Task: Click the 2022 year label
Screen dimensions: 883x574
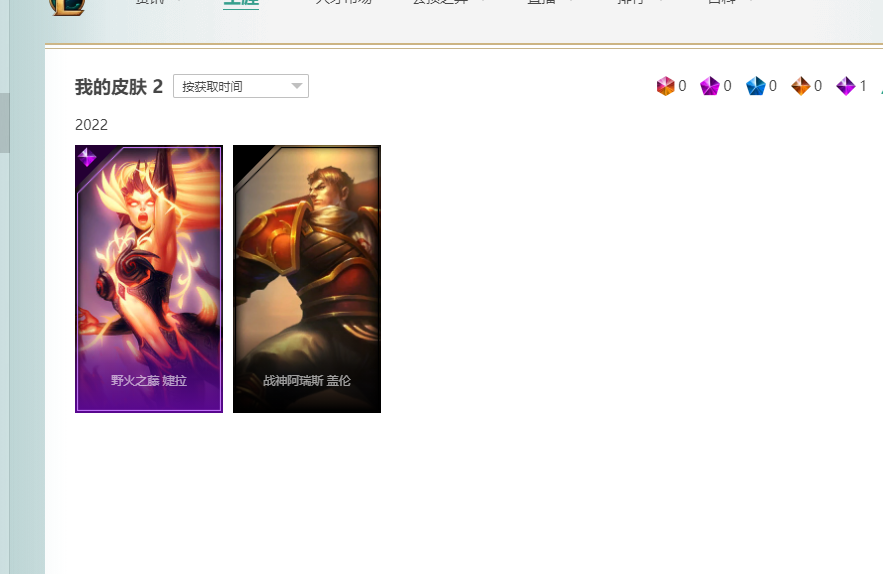Action: coord(91,124)
